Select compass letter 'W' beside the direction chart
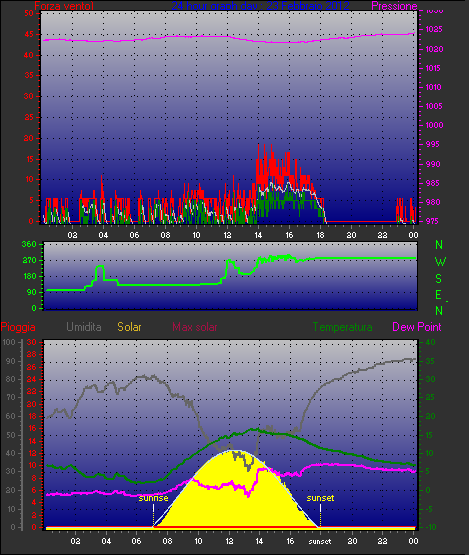The height and width of the screenshot is (555, 469). [440, 262]
